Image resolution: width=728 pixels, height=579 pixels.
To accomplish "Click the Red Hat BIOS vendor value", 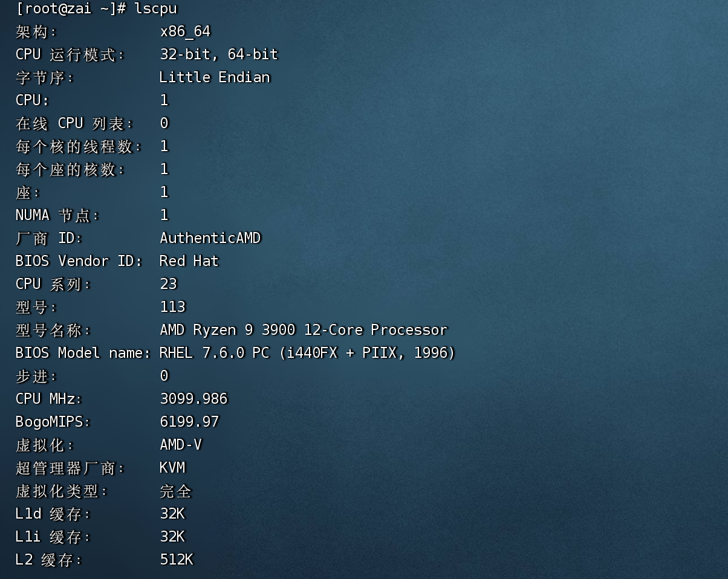I will (189, 261).
